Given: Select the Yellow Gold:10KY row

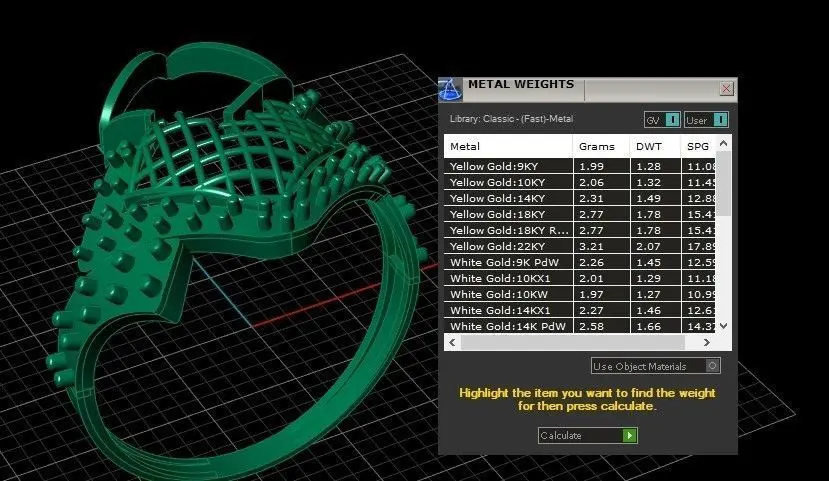Looking at the screenshot, I should pyautogui.click(x=580, y=182).
